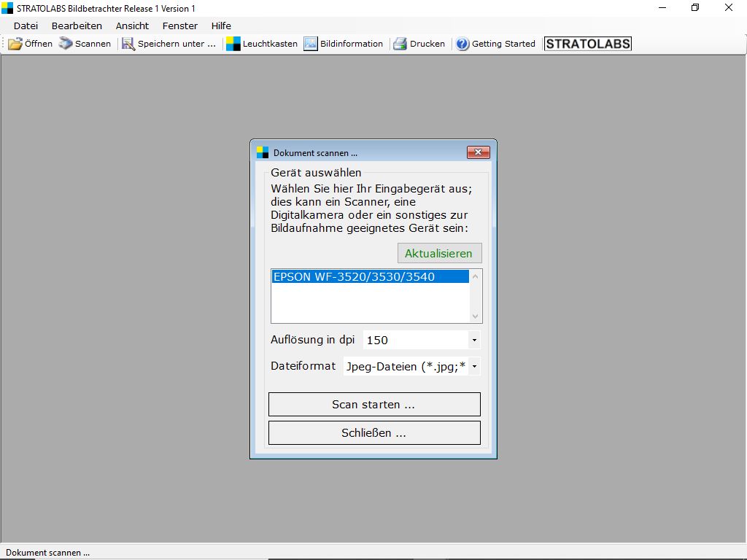Click the Scannen scanner icon
This screenshot has width=747, height=560.
pos(66,43)
